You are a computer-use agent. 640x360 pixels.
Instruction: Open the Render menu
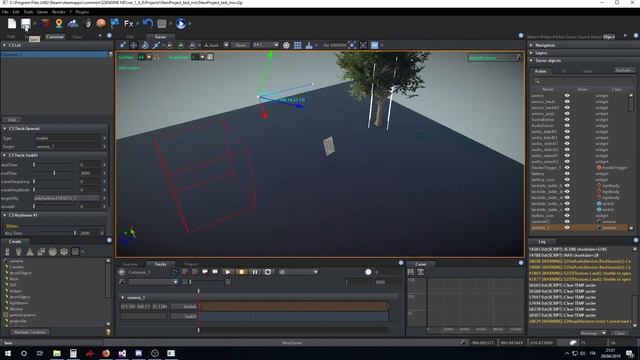coord(59,12)
